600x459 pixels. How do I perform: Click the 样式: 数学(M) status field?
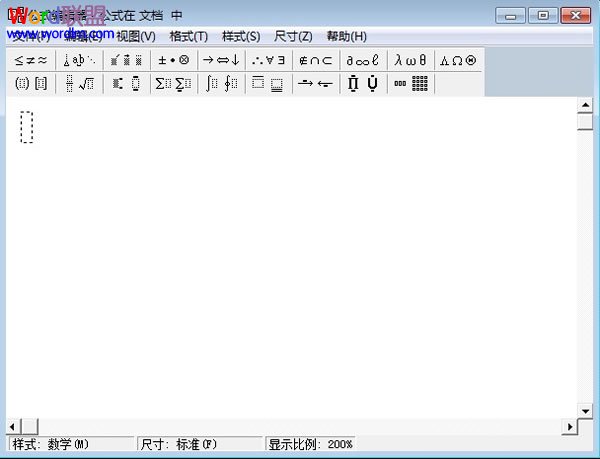(71, 444)
